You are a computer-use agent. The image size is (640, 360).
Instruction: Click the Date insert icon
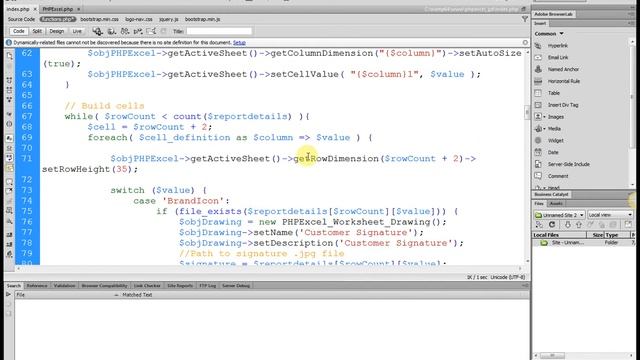tap(538, 152)
